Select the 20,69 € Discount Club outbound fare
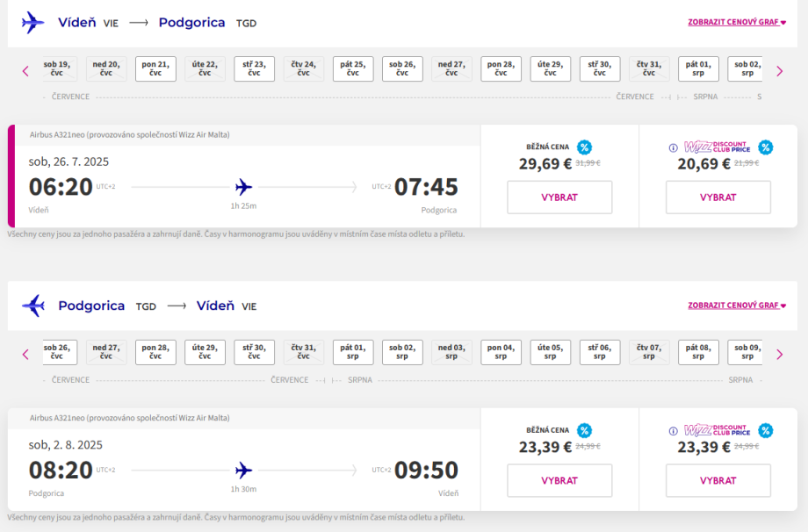Viewport: 808px width, 532px height. [718, 198]
